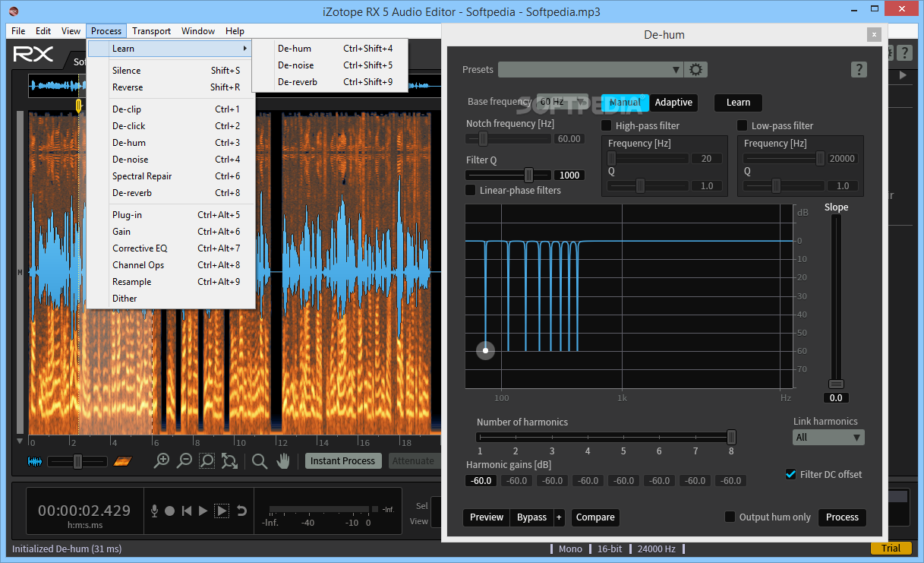Click the Trial button in status bar
924x563 pixels.
pos(891,549)
